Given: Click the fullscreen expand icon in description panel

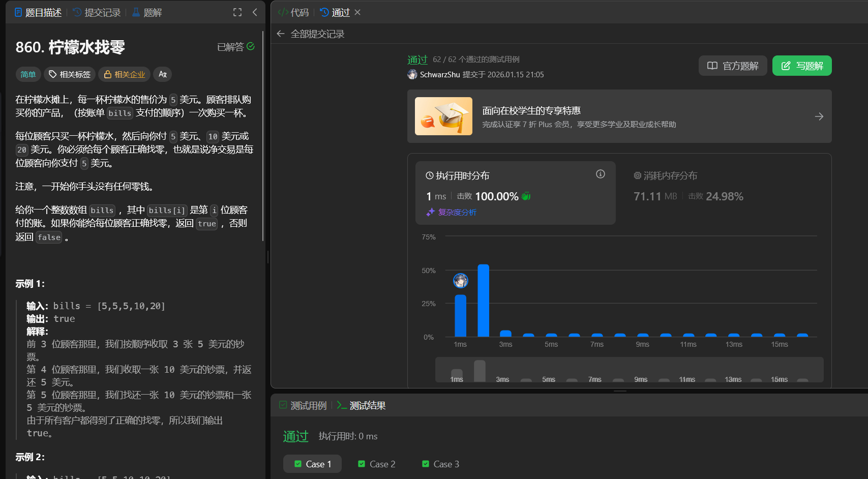Looking at the screenshot, I should (237, 12).
